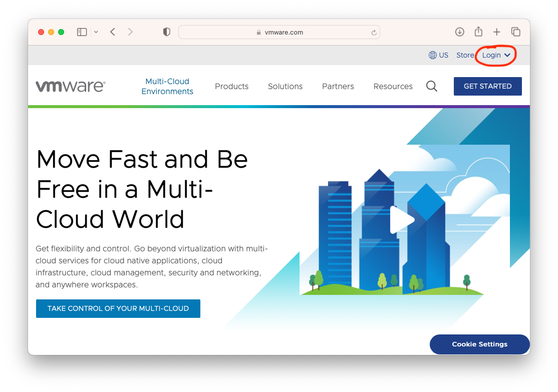
Task: Open the Safari share icon
Action: [x=478, y=32]
